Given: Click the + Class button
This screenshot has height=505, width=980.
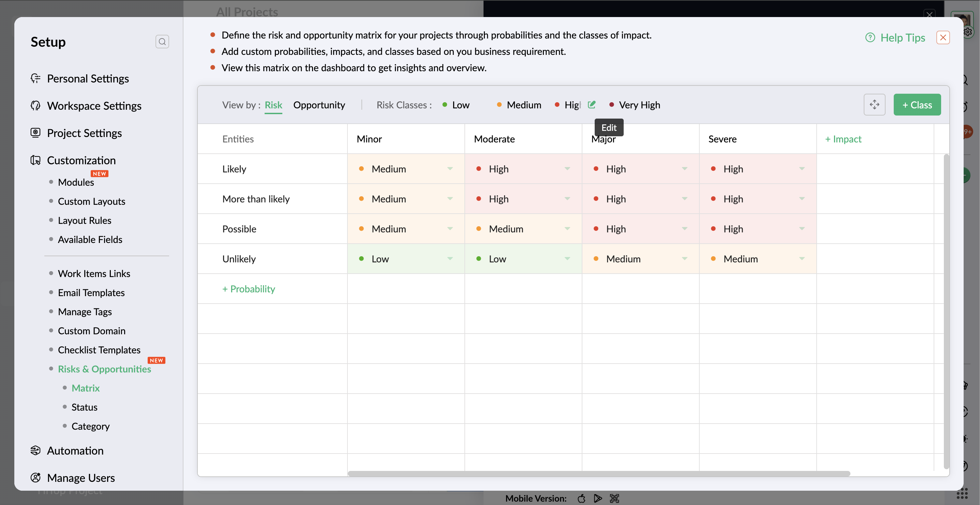Looking at the screenshot, I should (917, 105).
